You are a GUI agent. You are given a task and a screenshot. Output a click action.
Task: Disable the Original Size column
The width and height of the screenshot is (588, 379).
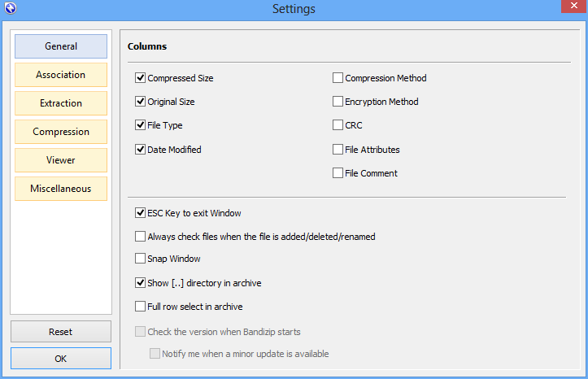(141, 102)
